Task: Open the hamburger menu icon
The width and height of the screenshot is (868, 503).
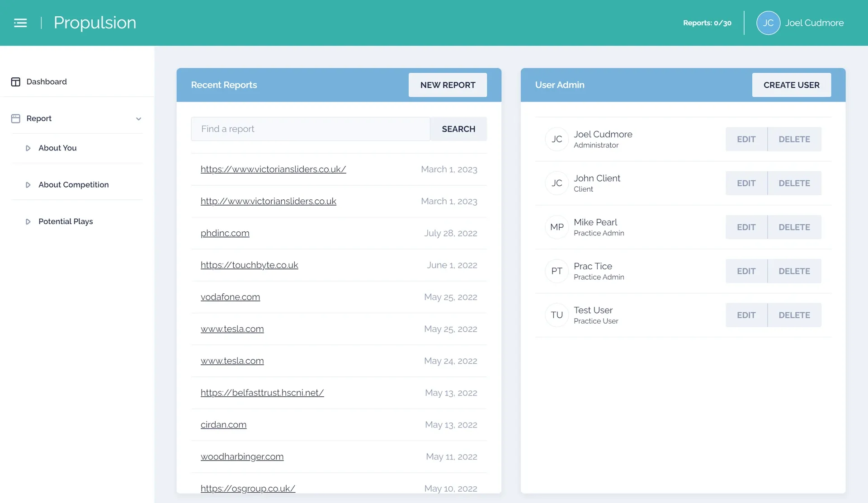Action: tap(20, 23)
